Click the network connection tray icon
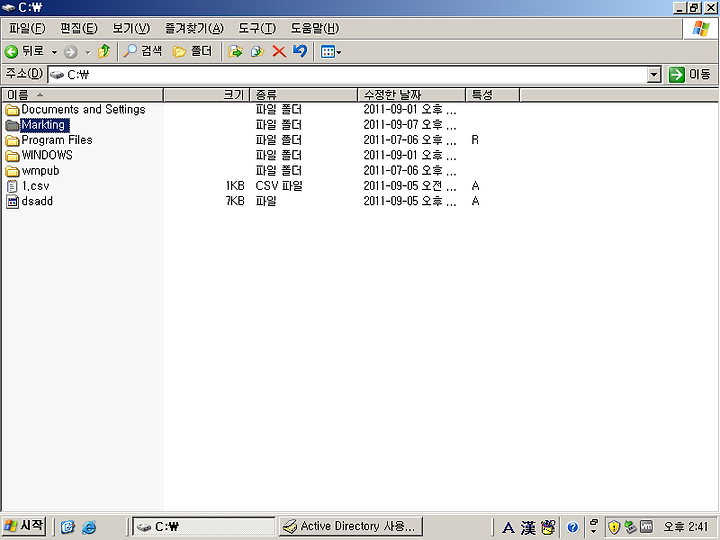 [630, 527]
